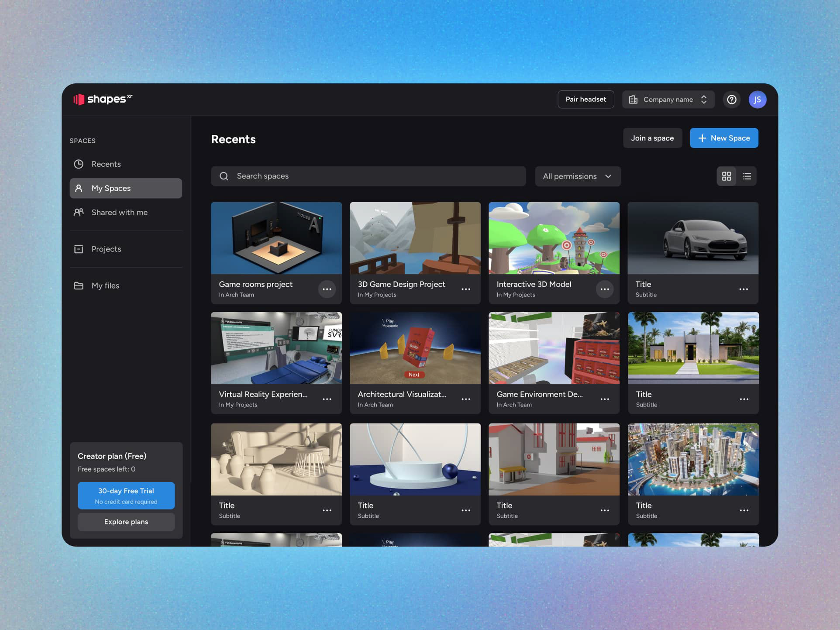Click the help question mark icon
This screenshot has height=630, width=840.
(732, 100)
